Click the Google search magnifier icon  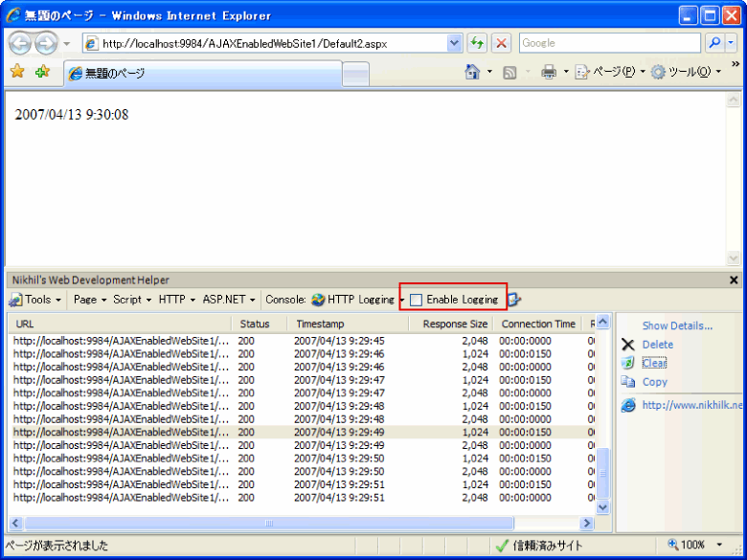[714, 43]
